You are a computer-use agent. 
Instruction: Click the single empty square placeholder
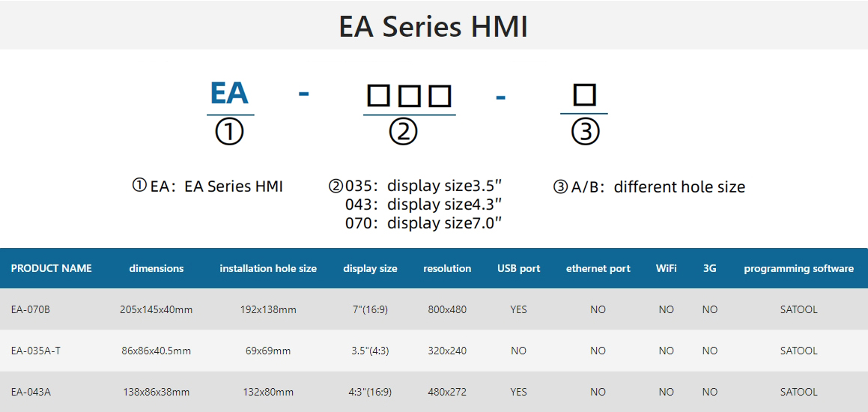tap(584, 94)
